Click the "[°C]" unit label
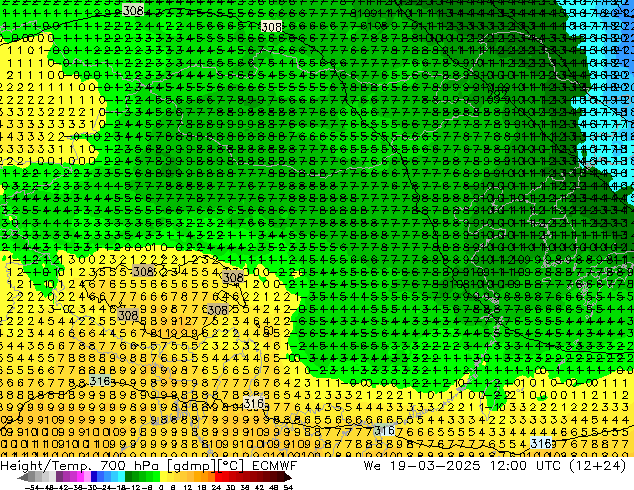 pyautogui.click(x=231, y=466)
